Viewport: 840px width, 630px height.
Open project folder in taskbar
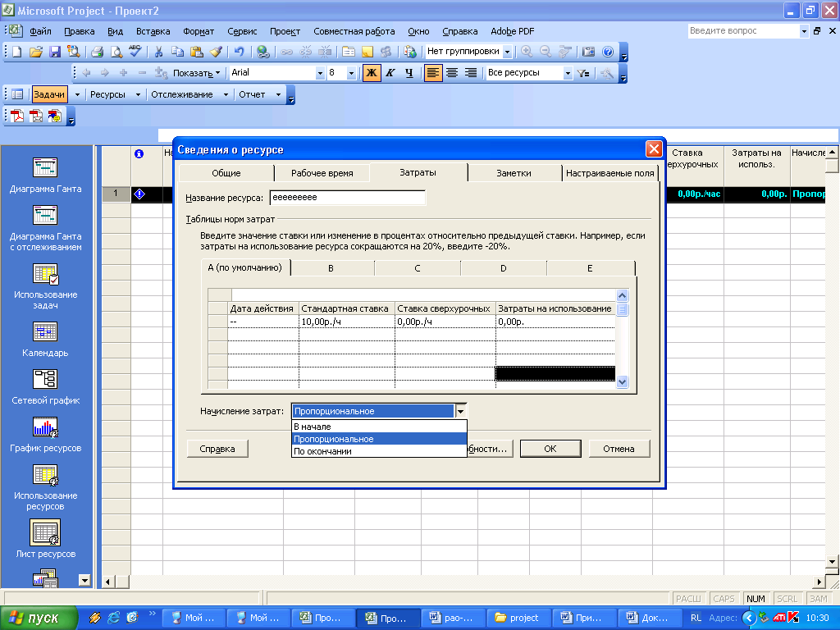point(518,619)
